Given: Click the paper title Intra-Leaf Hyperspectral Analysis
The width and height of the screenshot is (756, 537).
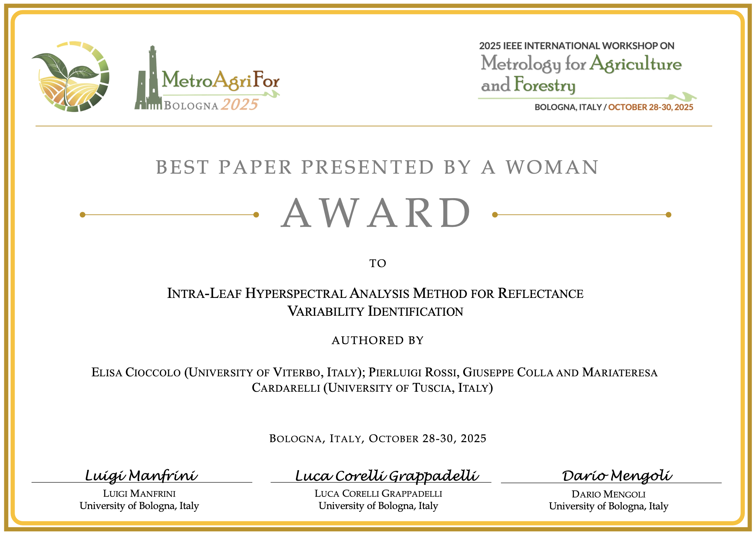Looking at the screenshot, I should tap(375, 293).
